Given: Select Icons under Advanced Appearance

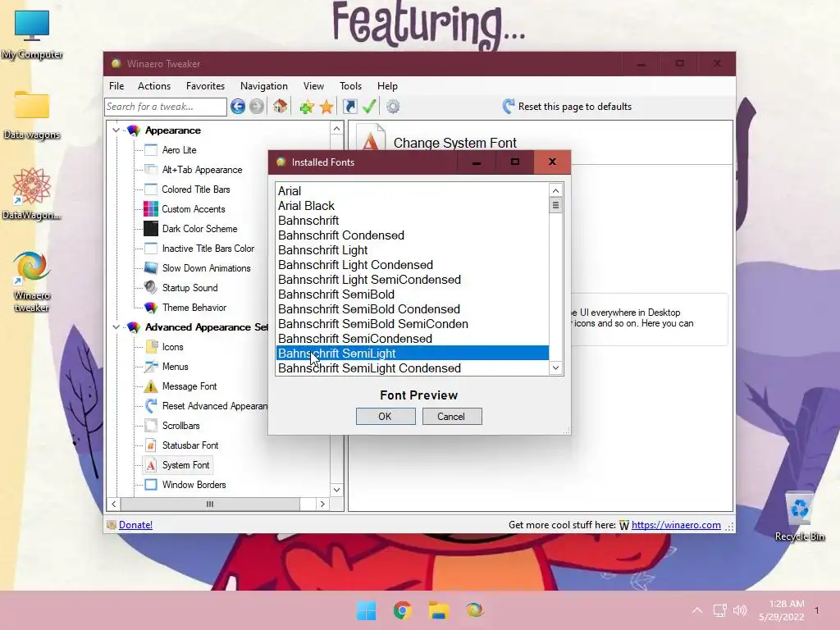Looking at the screenshot, I should pos(172,347).
